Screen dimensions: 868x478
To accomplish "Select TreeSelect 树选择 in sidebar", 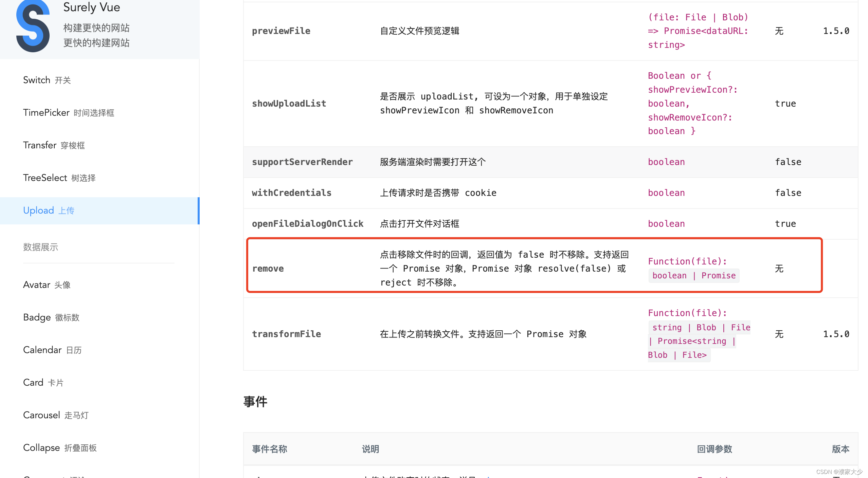I will tap(59, 178).
